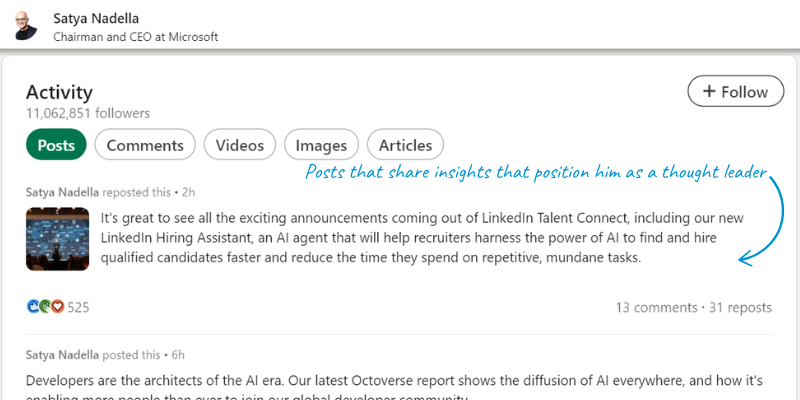Click the Activity section heading

[x=59, y=91]
